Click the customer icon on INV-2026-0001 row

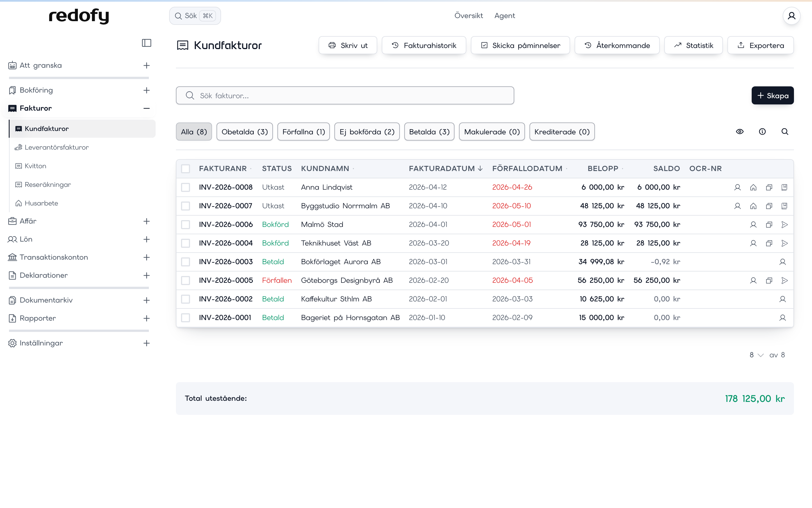[x=782, y=317]
